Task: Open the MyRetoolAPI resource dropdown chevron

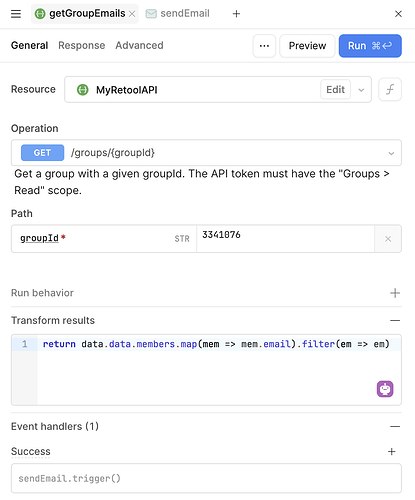Action: tap(361, 90)
